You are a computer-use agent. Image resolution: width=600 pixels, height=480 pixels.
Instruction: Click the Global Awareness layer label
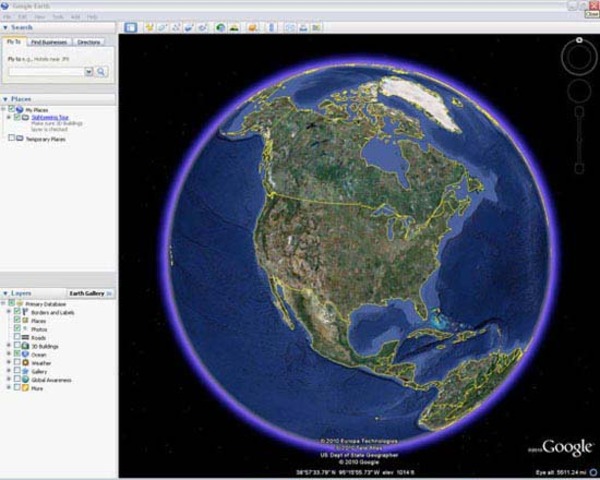tap(51, 380)
